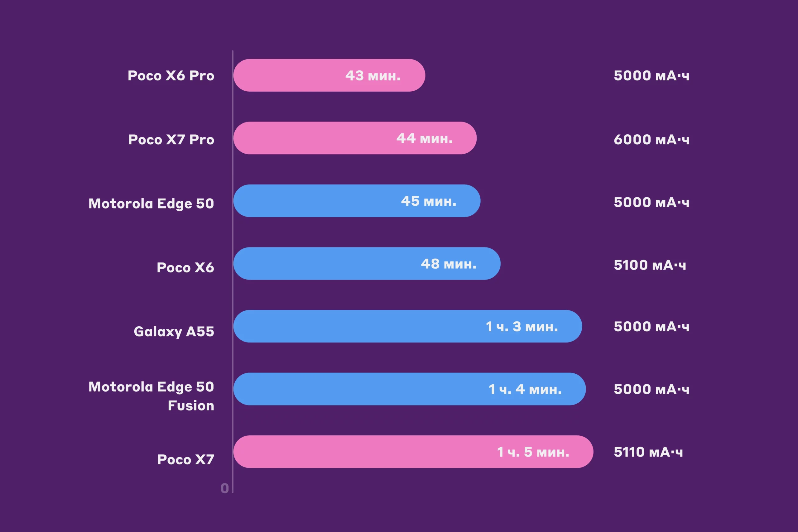Select the 5000 мА·ч beside Galaxy A55
This screenshot has height=532, width=798.
(651, 326)
